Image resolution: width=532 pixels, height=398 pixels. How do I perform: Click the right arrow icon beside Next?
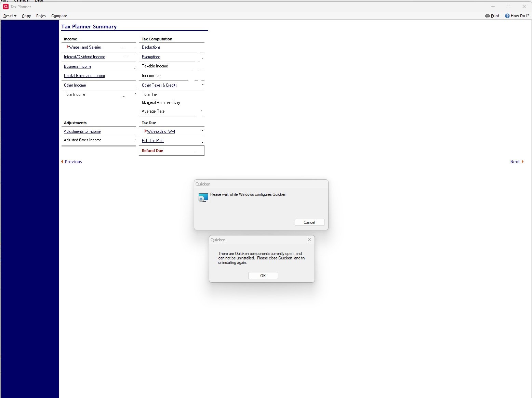(522, 162)
